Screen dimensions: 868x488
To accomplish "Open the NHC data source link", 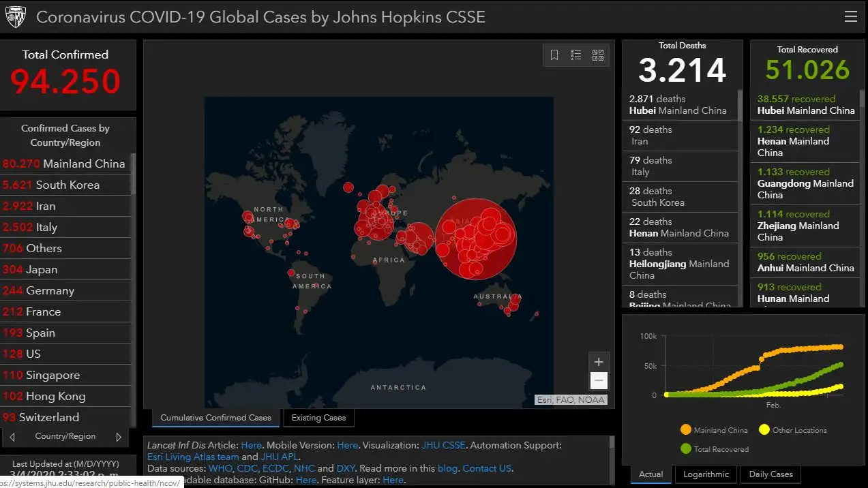I will [304, 468].
